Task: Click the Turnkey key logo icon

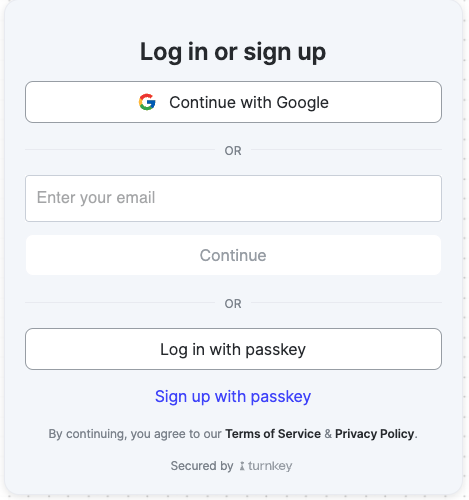Action: [x=242, y=466]
